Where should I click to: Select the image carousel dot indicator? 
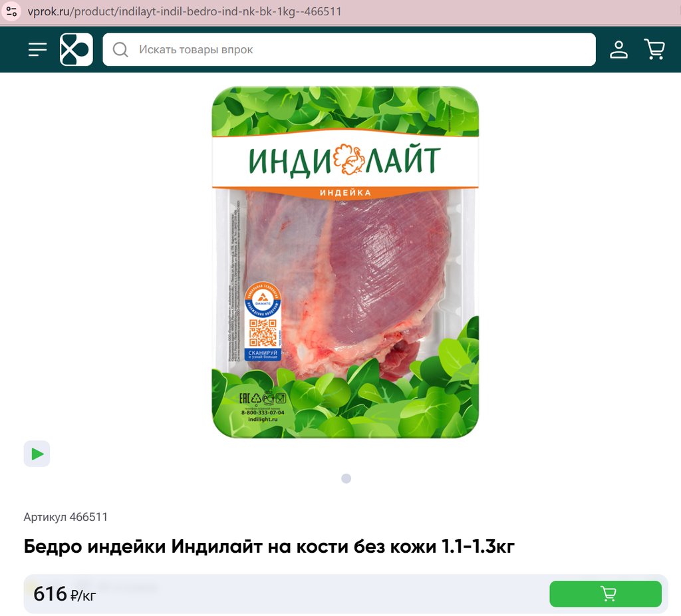point(346,478)
